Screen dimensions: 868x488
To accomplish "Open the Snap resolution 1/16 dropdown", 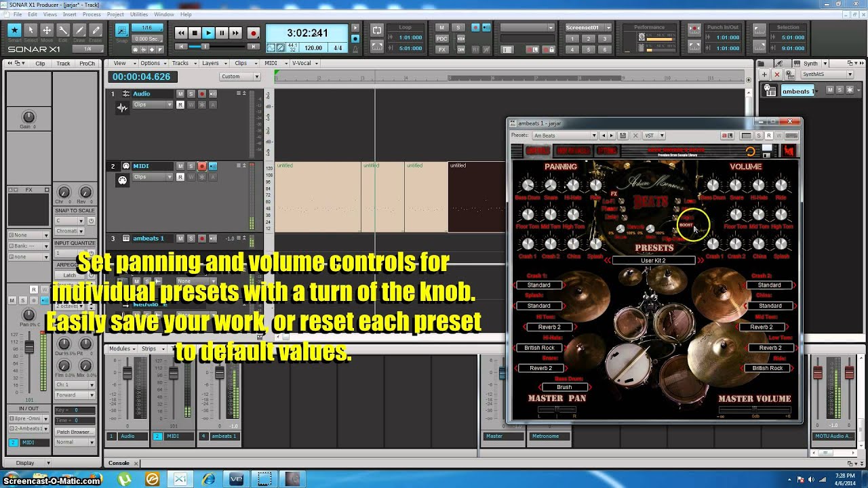I will point(147,28).
